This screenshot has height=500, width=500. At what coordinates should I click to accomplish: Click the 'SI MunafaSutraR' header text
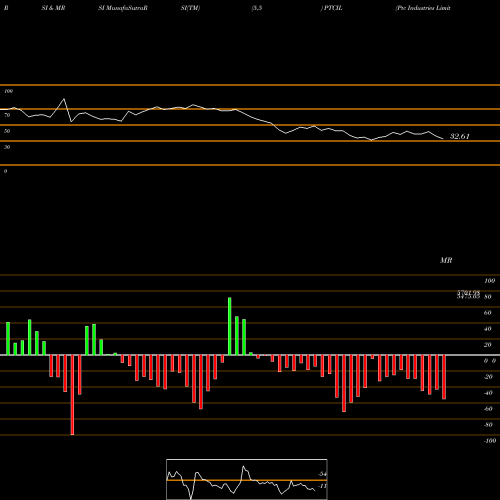point(123,8)
